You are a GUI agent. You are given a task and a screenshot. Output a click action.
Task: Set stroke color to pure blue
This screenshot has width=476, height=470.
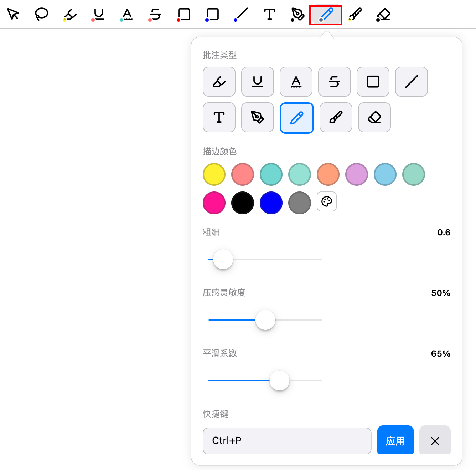tap(271, 203)
